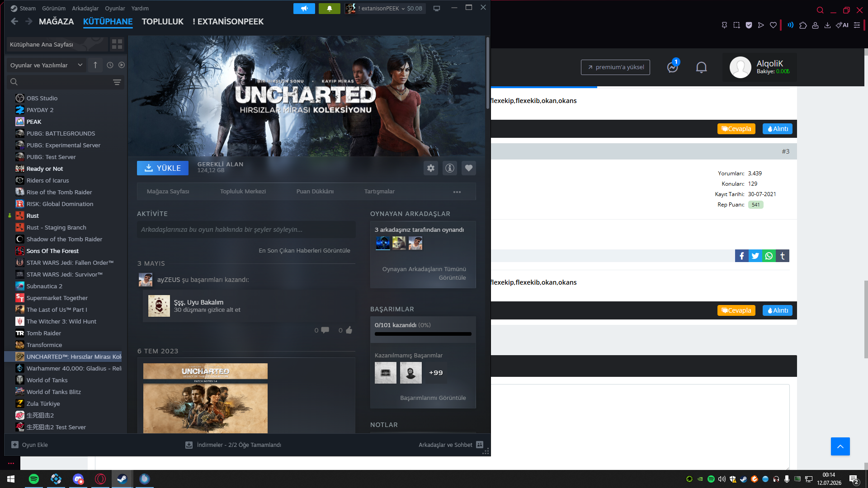Click the YÜKLE install button
Screen dimensions: 868x488
point(163,168)
